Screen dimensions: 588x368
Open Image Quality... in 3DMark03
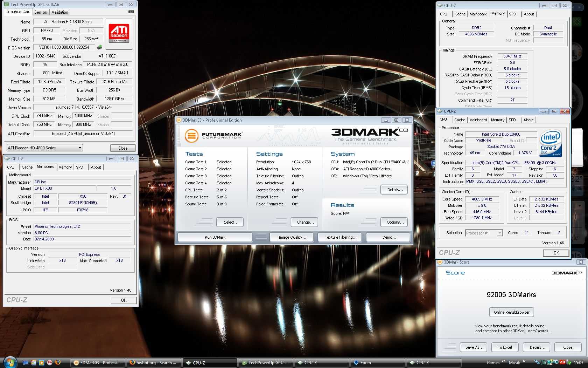click(x=292, y=237)
